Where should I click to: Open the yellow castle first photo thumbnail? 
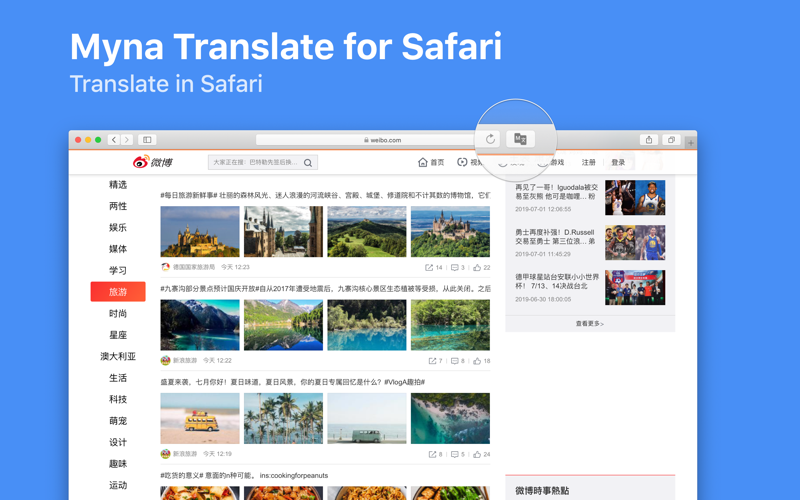200,231
